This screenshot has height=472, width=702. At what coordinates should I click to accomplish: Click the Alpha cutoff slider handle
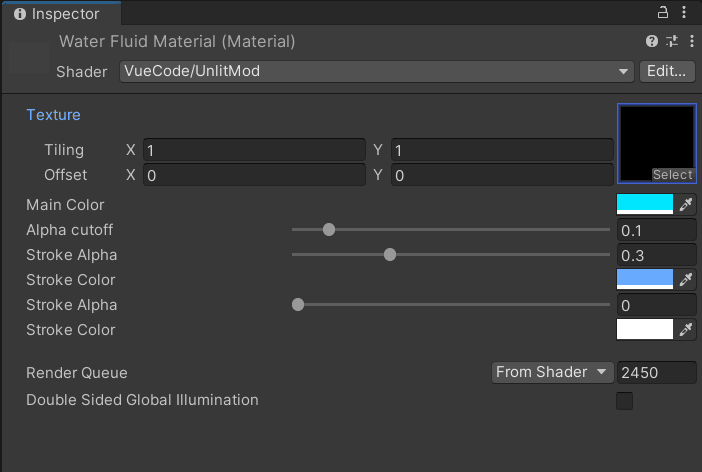329,230
